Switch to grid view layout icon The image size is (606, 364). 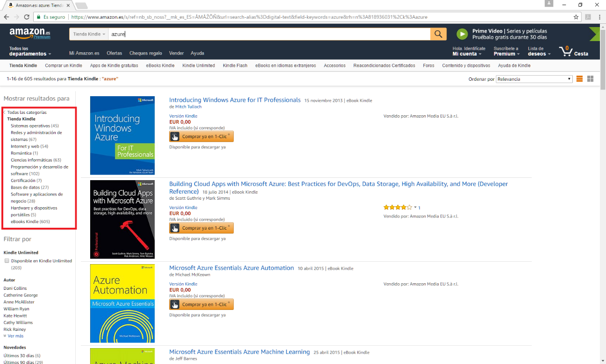[590, 79]
